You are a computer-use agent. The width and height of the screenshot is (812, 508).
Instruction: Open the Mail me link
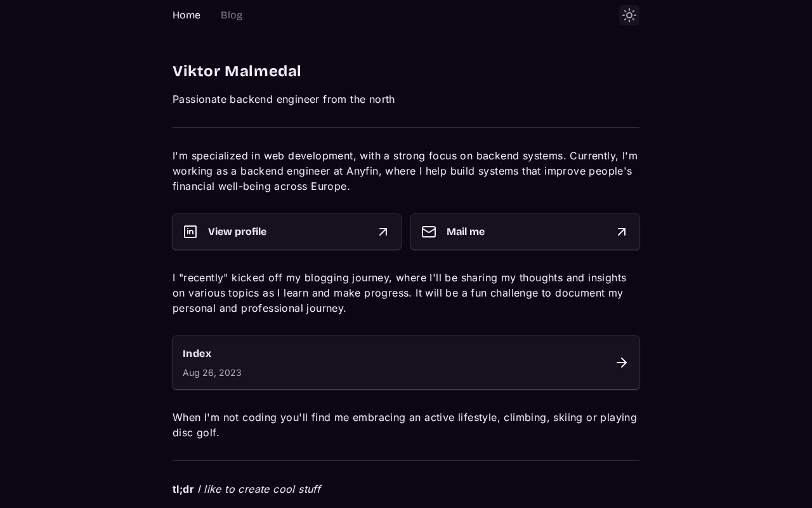click(525, 232)
